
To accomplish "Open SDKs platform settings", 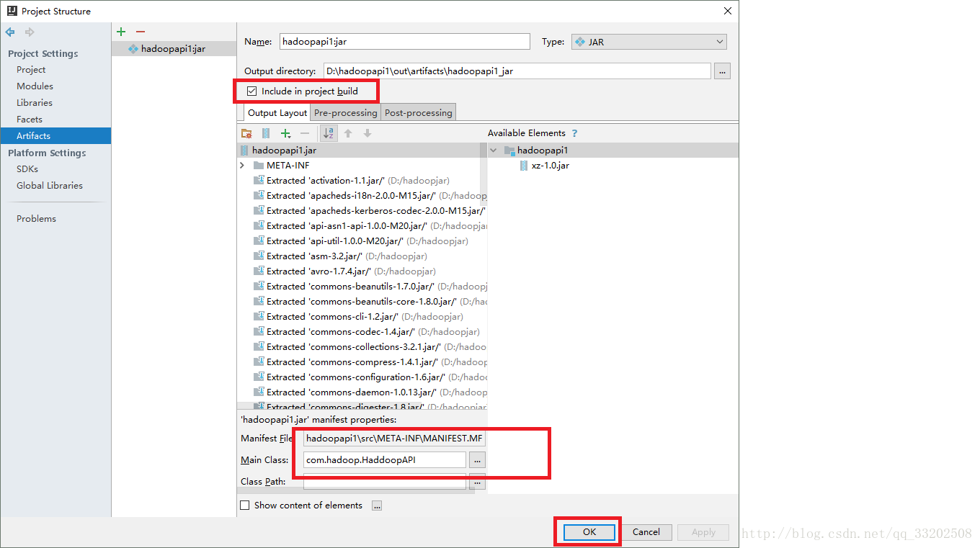I will (27, 169).
